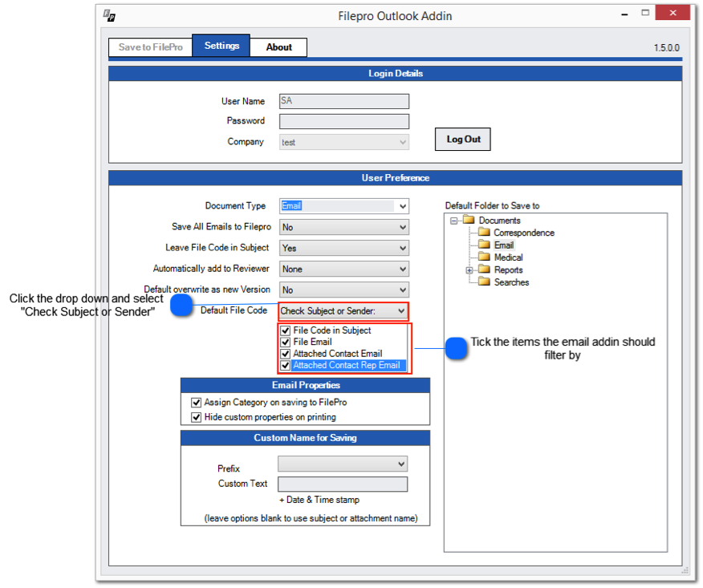Image resolution: width=703 pixels, height=588 pixels.
Task: Click the Custom Name for Saving header
Action: 305,438
